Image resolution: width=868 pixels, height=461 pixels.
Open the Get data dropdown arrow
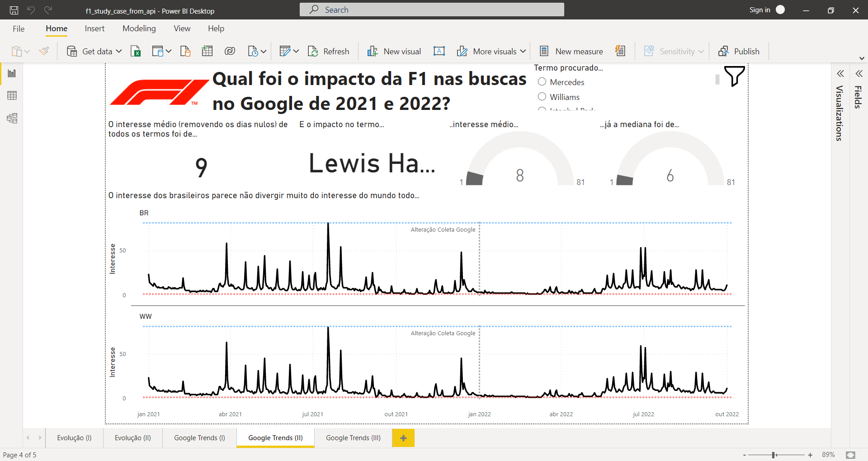[119, 51]
